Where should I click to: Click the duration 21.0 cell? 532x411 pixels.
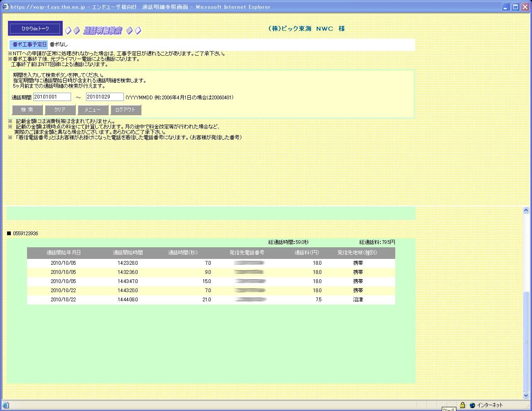(207, 300)
